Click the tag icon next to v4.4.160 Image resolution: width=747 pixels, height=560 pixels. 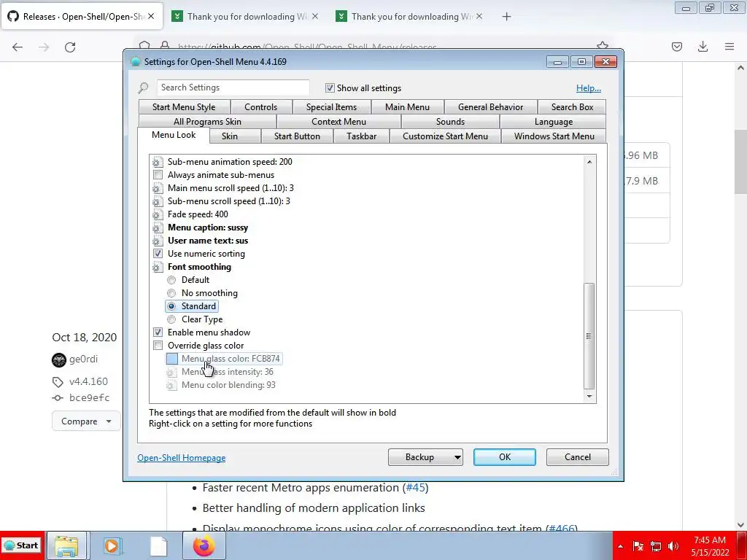click(58, 382)
